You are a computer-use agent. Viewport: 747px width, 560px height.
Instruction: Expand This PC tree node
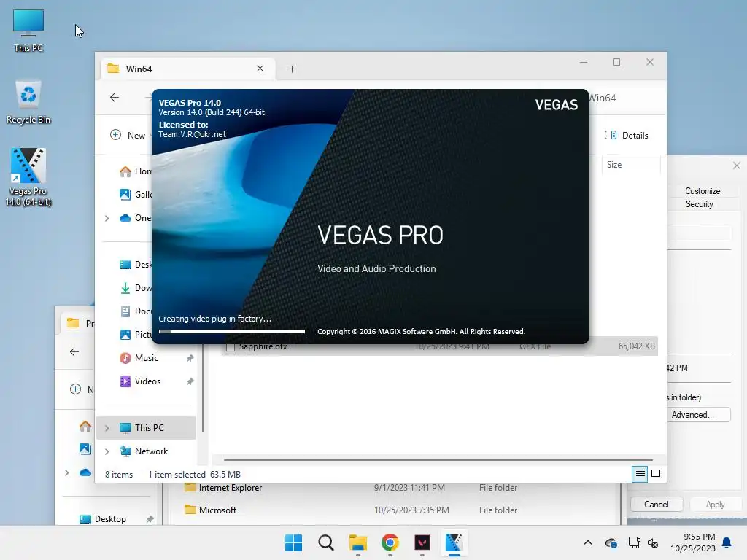107,428
